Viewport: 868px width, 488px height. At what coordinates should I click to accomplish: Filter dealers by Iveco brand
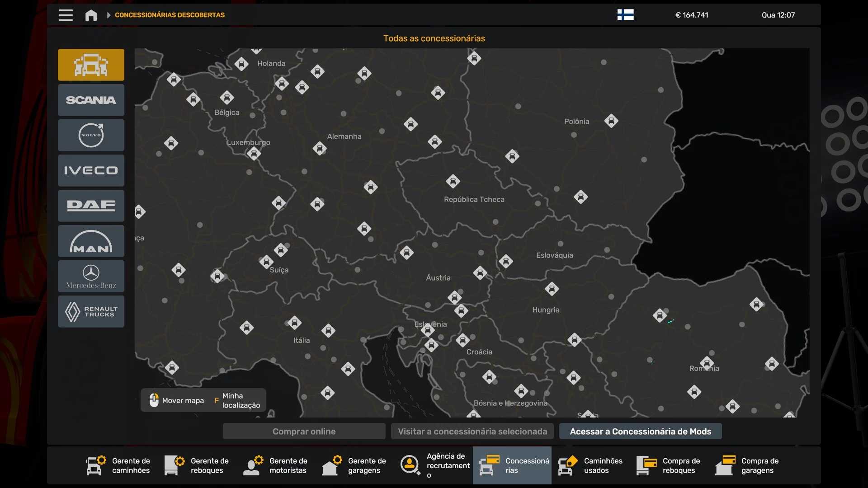pos(91,170)
